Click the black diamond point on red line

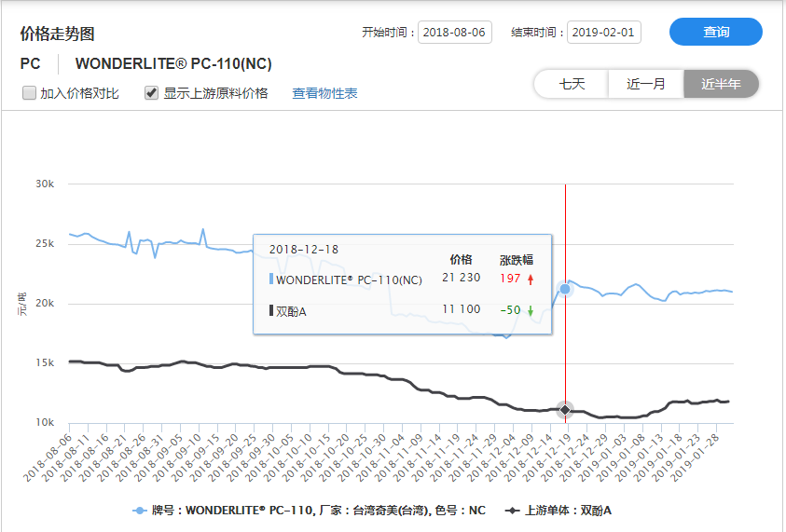coord(565,410)
